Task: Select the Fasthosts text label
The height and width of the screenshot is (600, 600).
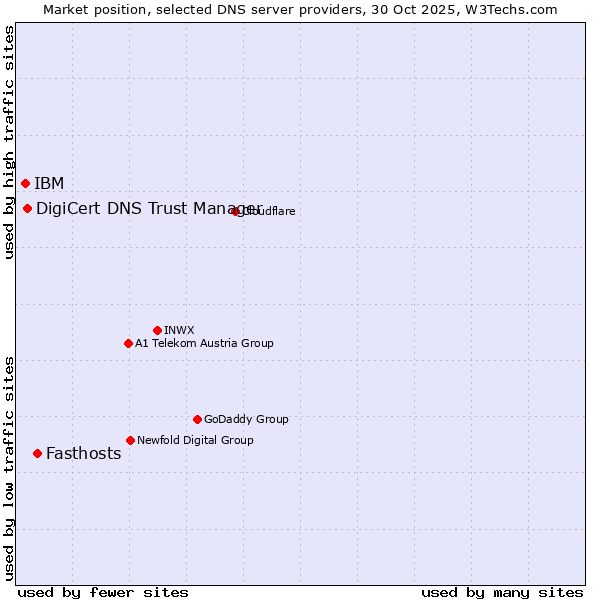Action: coord(83,453)
